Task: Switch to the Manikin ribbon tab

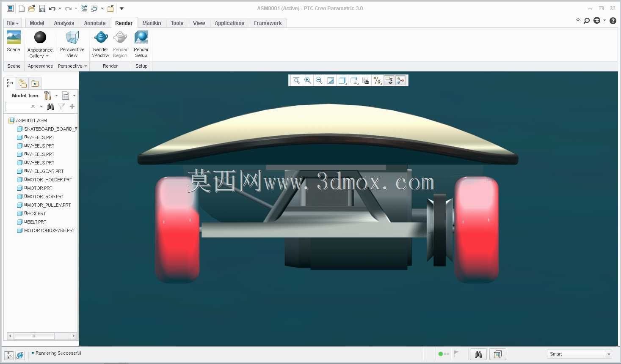Action: 152,23
